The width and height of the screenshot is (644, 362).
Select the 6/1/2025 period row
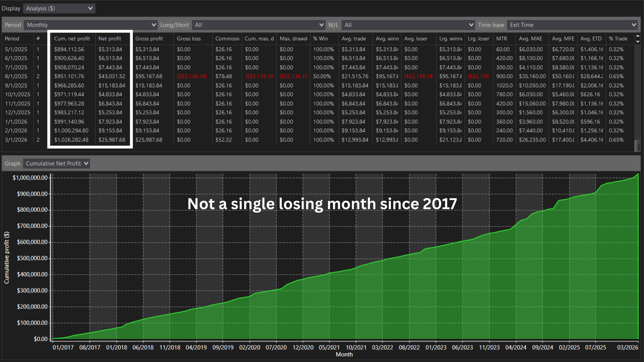pyautogui.click(x=318, y=58)
